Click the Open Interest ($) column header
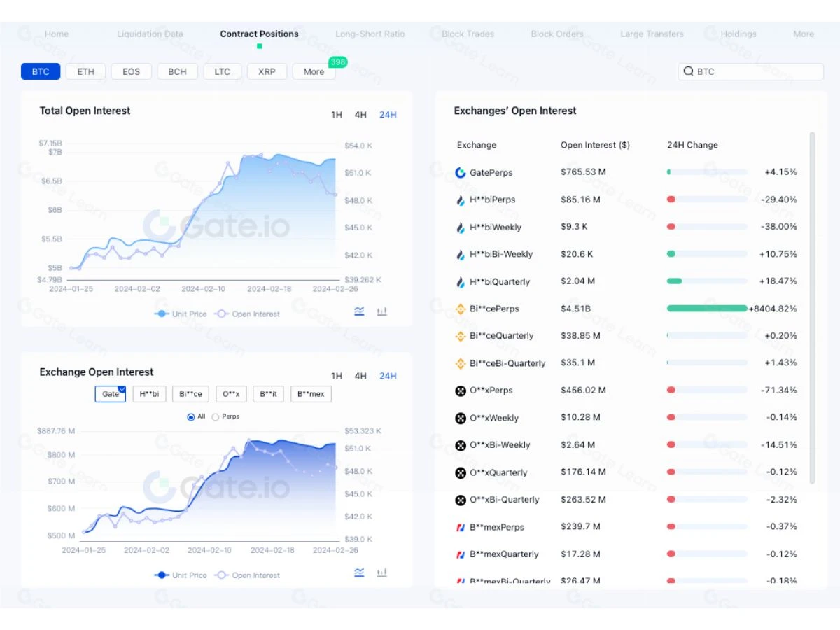The image size is (840, 630). point(595,145)
